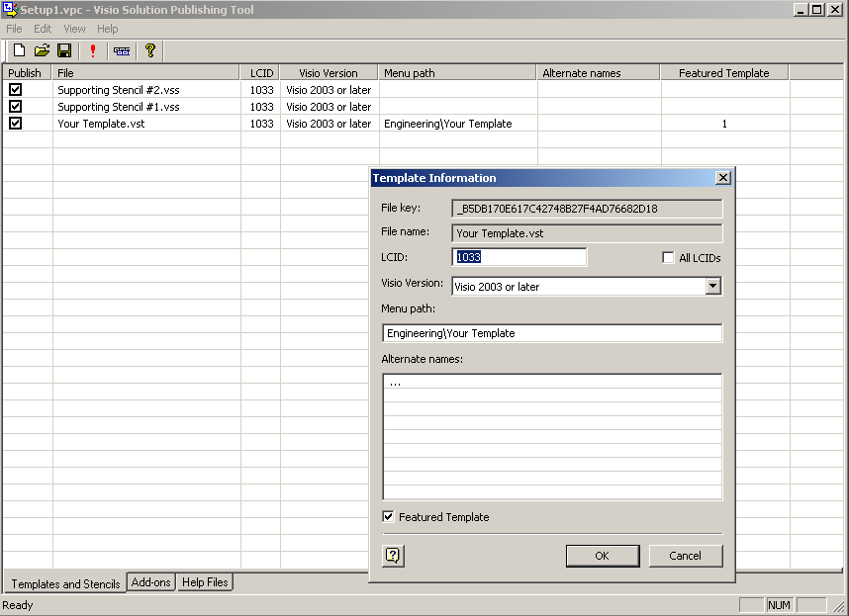Click the LCID column header
The height and width of the screenshot is (616, 849).
pos(260,72)
